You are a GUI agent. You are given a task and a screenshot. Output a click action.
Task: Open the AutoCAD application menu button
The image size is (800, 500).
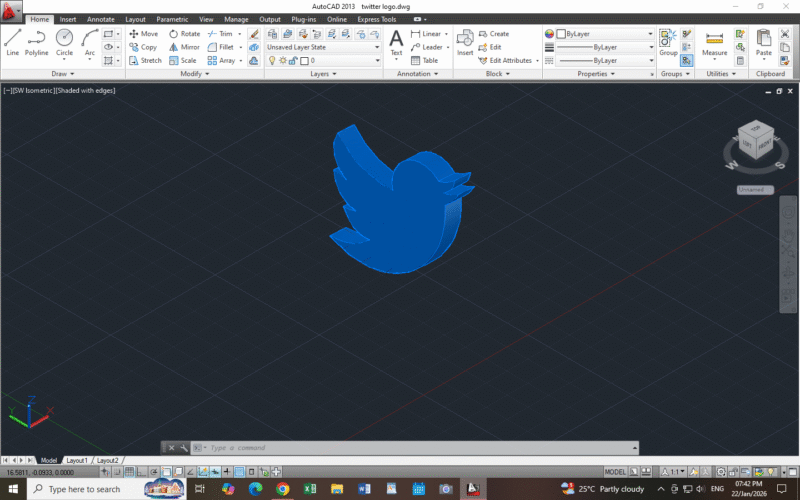(11, 11)
